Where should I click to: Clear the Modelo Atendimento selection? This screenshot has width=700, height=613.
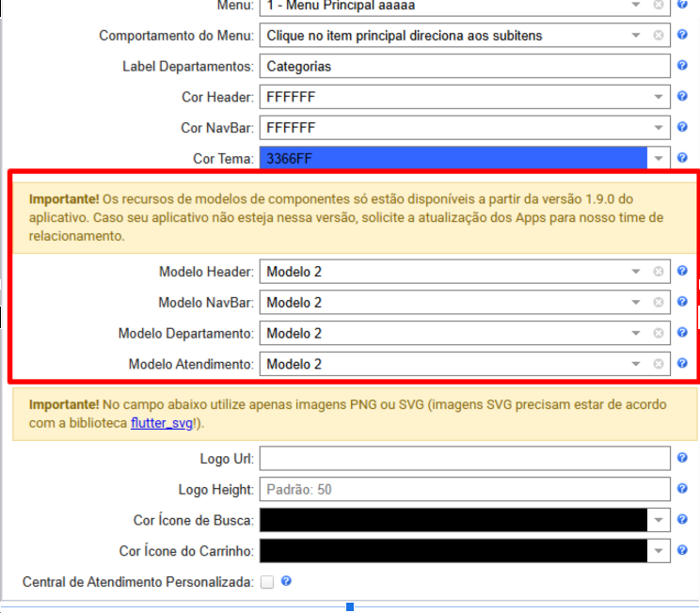click(659, 364)
